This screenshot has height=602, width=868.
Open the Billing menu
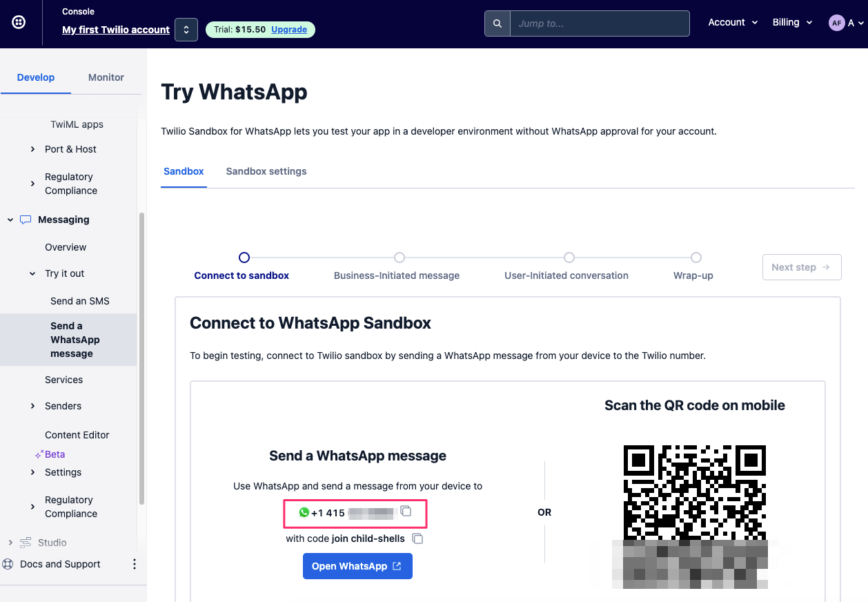[792, 23]
